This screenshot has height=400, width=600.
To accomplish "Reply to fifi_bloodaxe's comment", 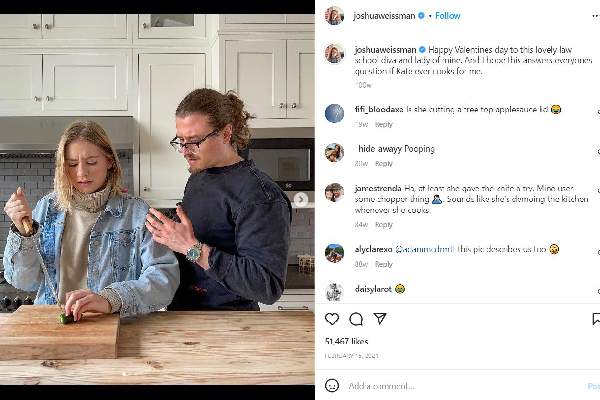I will [384, 124].
